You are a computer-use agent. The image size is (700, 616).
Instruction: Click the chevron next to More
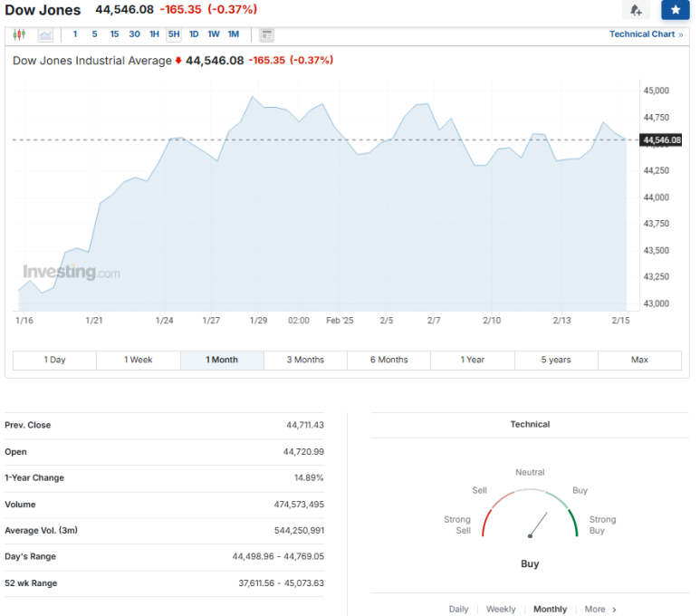(614, 610)
